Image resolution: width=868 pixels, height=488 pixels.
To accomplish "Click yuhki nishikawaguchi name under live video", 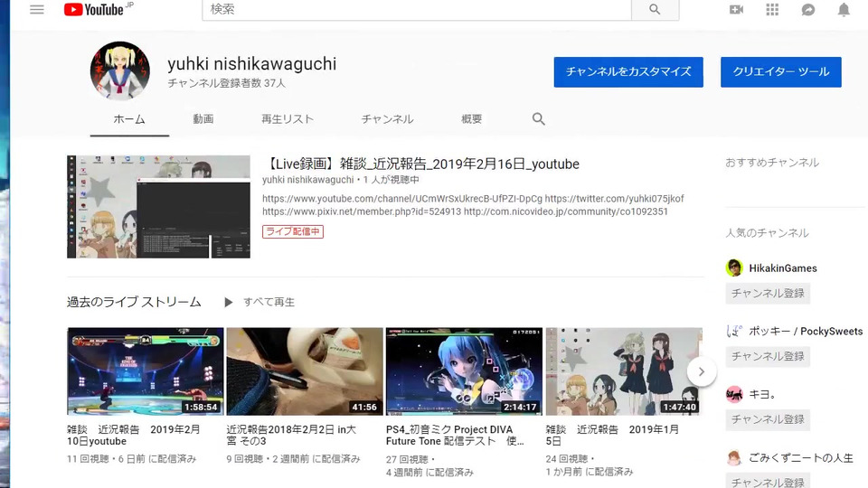I will coord(307,180).
